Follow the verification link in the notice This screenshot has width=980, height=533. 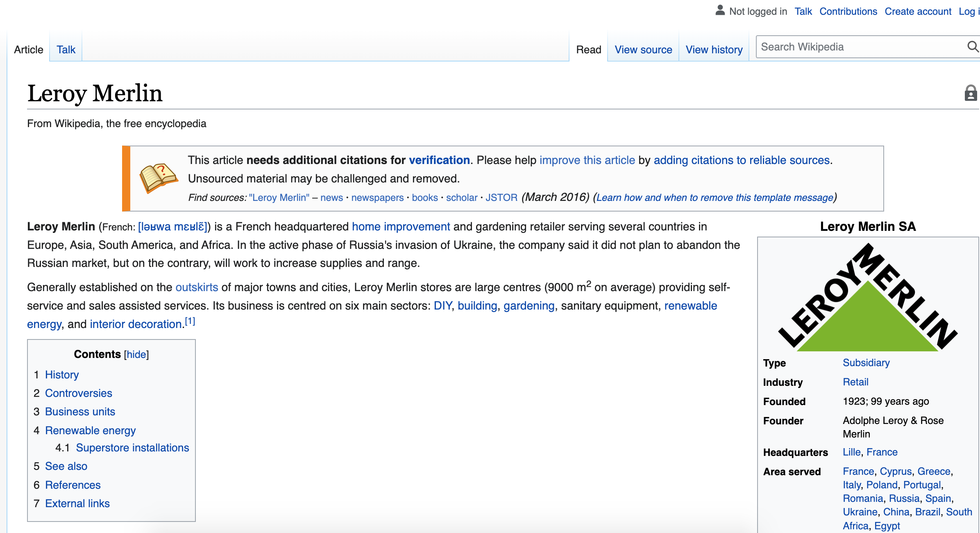click(439, 160)
